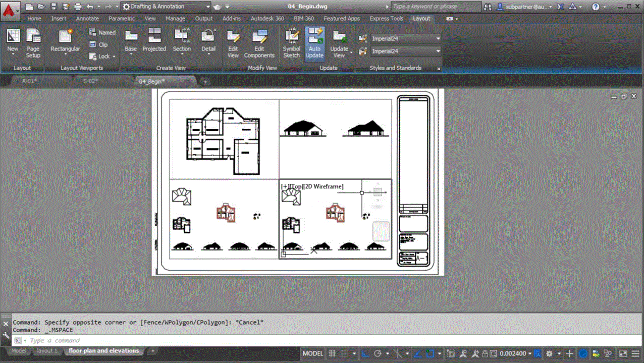644x363 pixels.
Task: Click the command line customize wrench icon
Action: (6, 335)
